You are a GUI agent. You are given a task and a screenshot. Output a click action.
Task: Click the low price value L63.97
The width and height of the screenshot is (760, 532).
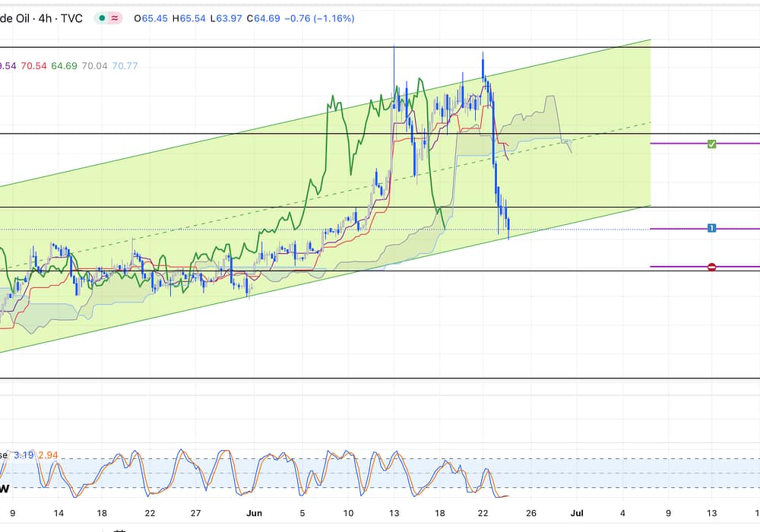click(224, 18)
